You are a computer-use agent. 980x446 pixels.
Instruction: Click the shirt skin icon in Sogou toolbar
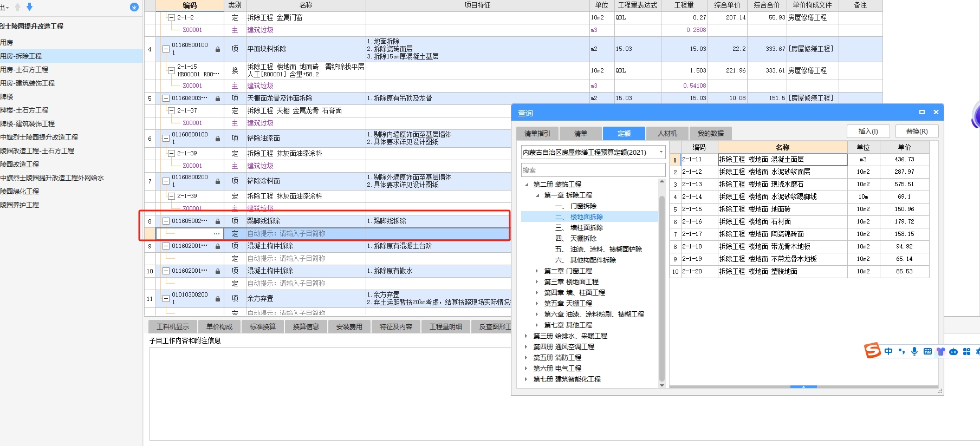[940, 351]
